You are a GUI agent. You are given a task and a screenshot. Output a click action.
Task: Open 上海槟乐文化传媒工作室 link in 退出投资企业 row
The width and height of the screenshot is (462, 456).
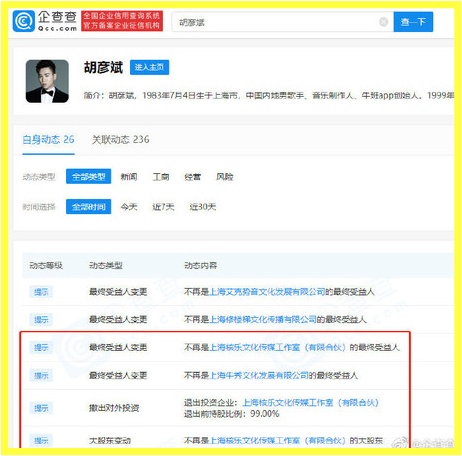(311, 403)
